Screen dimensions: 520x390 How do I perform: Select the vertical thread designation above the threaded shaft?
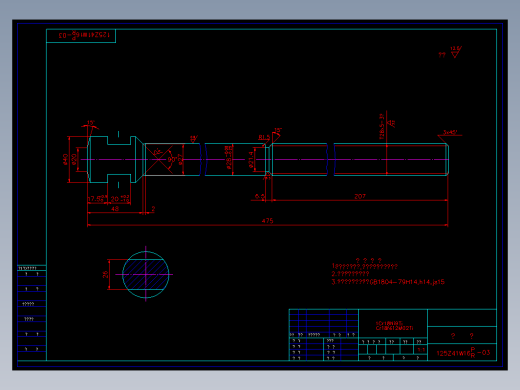coord(382,126)
